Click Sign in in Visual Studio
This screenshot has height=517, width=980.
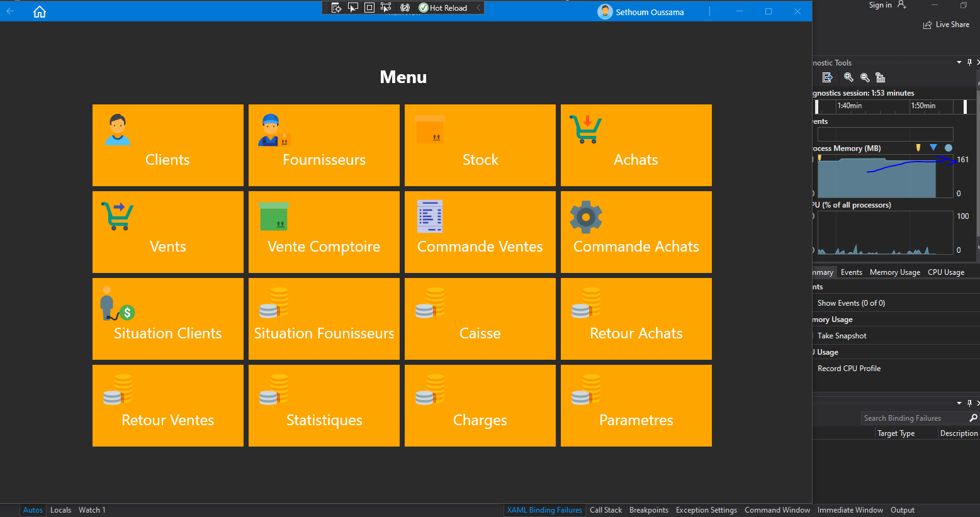tap(887, 5)
